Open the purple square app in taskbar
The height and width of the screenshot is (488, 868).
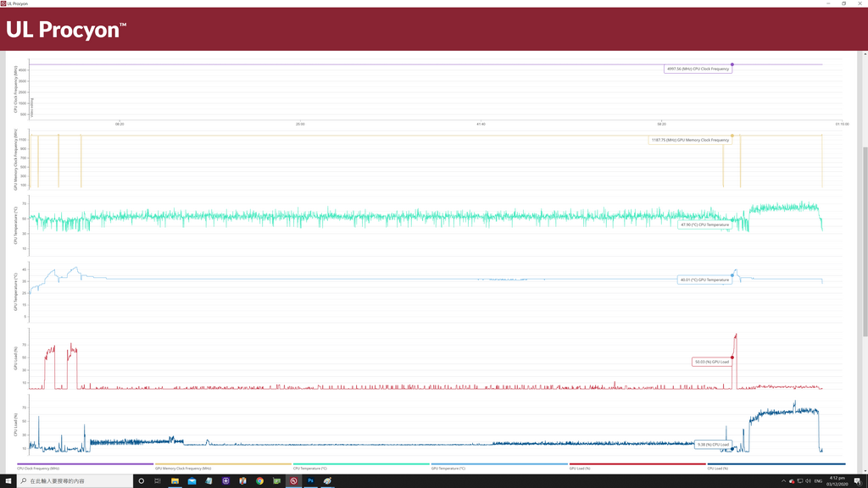click(225, 481)
